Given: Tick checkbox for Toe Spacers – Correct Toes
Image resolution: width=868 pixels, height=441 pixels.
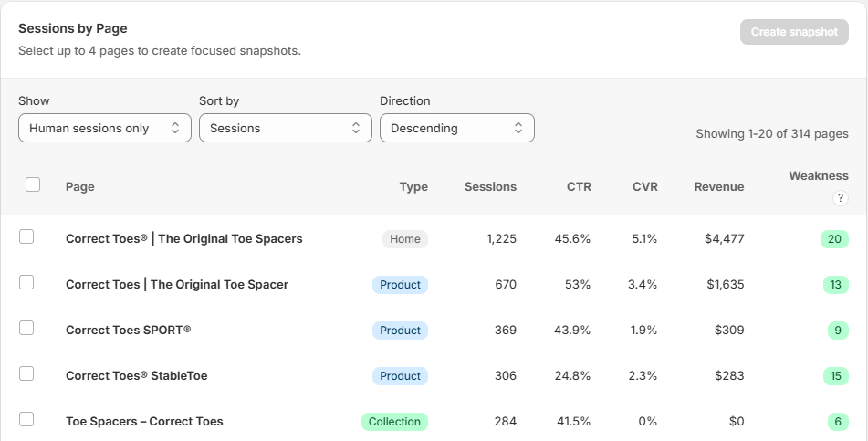Looking at the screenshot, I should click(26, 419).
